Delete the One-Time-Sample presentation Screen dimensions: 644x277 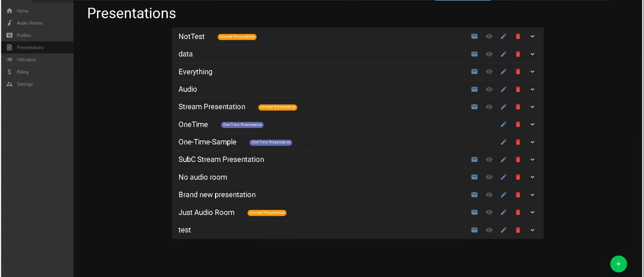[x=518, y=142]
